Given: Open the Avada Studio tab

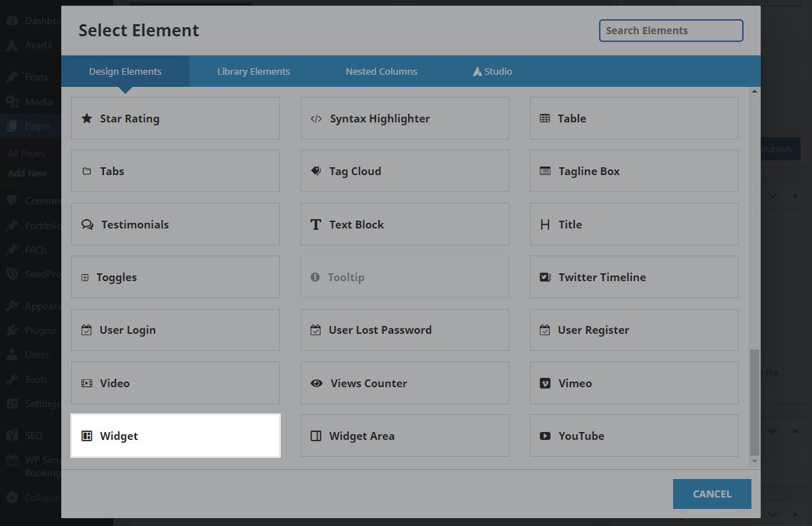Looking at the screenshot, I should coord(492,71).
